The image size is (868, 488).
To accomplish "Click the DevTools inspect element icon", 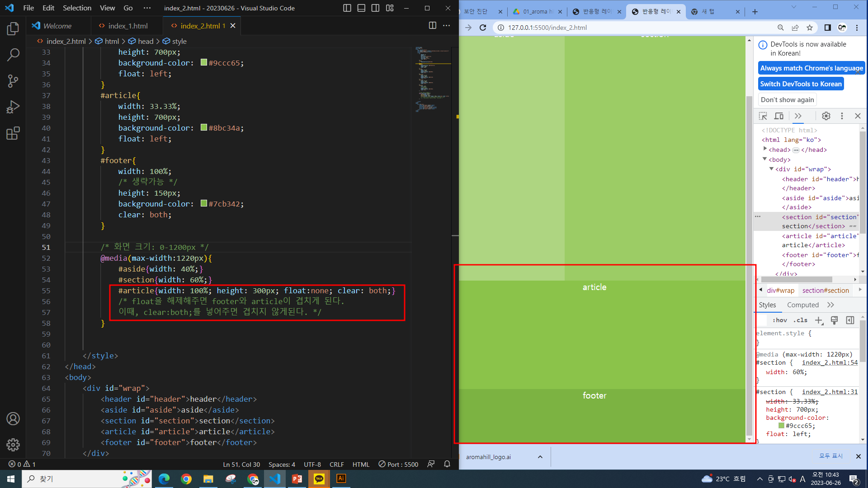I will coord(763,116).
